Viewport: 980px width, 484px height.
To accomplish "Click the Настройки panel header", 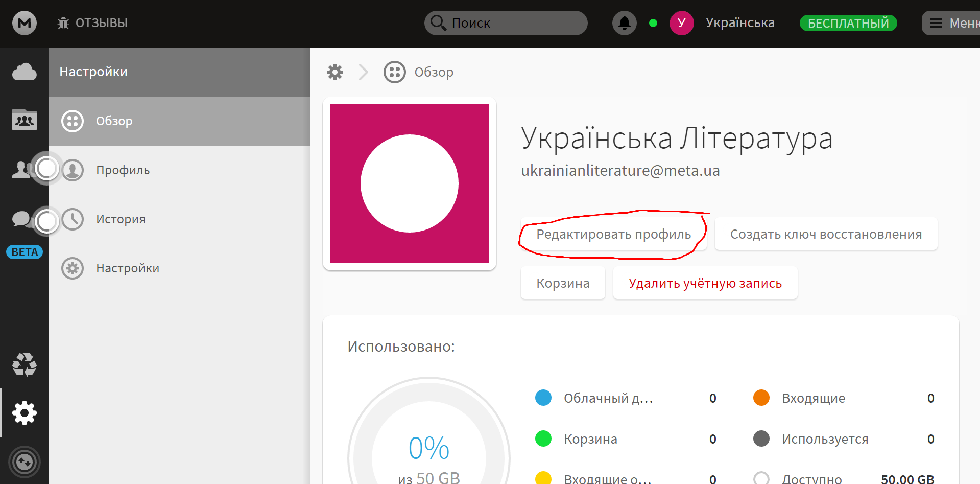I will (x=180, y=72).
